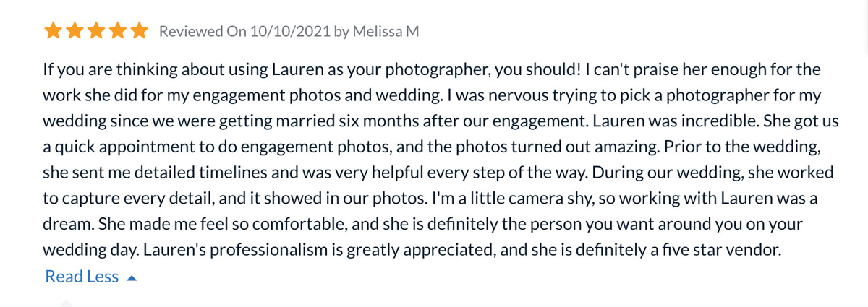Select the fourth orange rating star

118,31
